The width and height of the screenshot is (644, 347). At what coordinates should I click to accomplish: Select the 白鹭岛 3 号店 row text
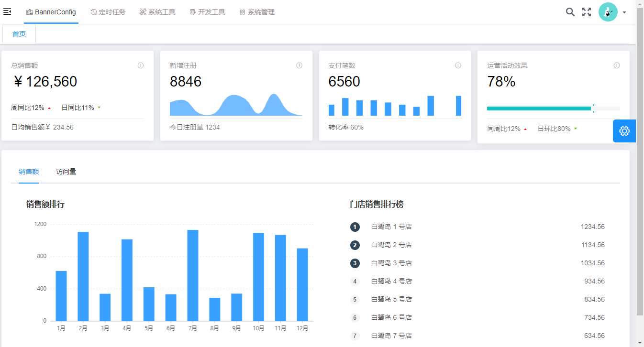click(x=391, y=263)
